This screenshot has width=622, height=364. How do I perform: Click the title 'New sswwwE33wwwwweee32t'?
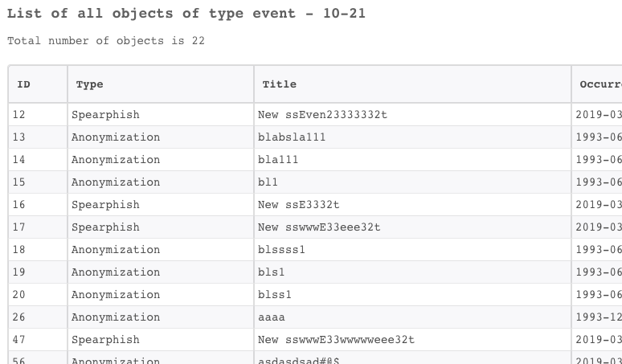pyautogui.click(x=336, y=340)
